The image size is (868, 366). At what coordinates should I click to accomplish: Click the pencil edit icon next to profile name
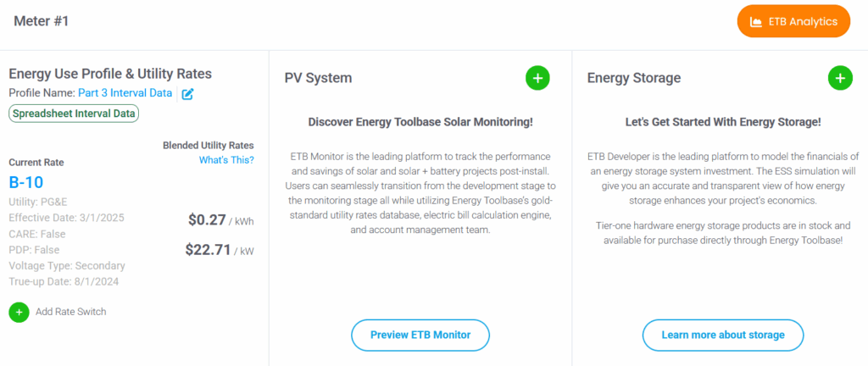pyautogui.click(x=187, y=94)
